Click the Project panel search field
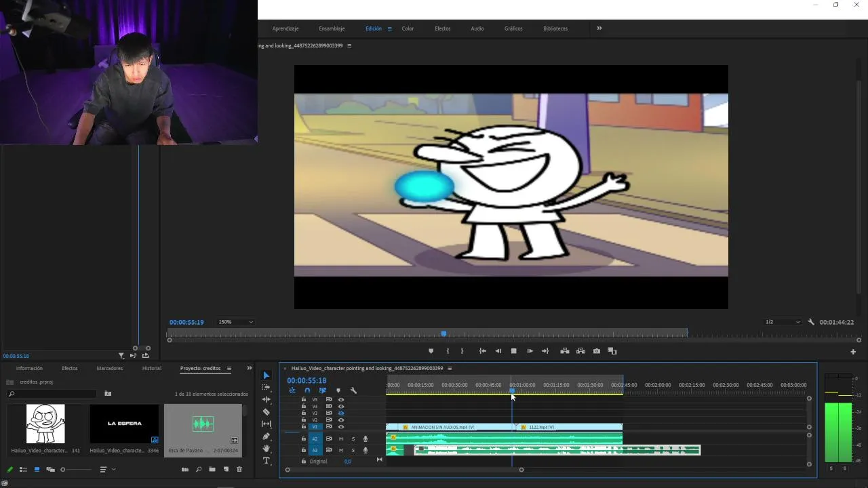 tap(52, 393)
